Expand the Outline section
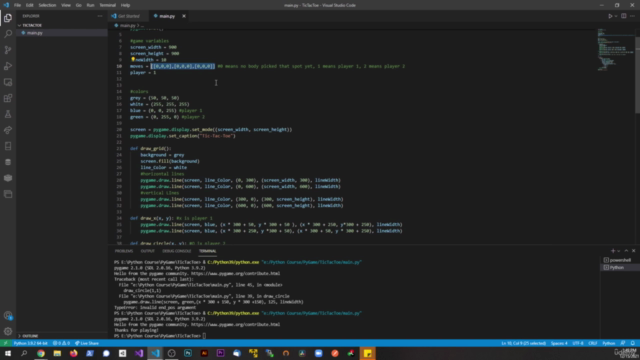 (62, 336)
